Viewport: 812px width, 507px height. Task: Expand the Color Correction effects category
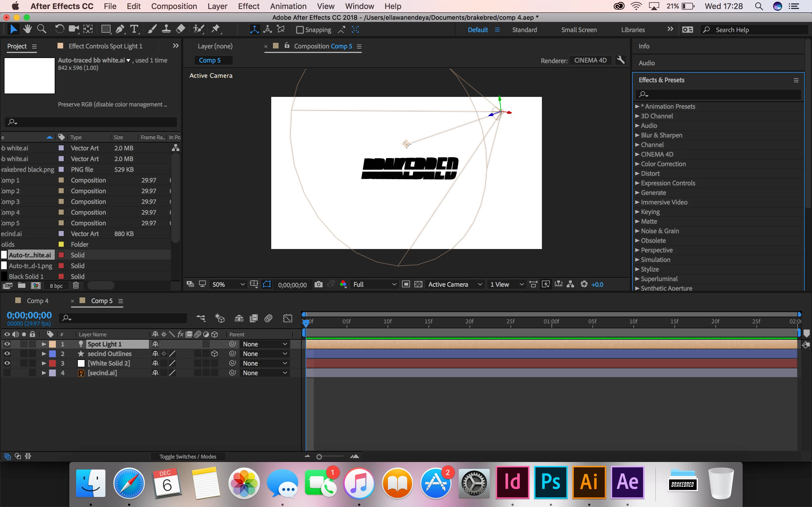637,164
